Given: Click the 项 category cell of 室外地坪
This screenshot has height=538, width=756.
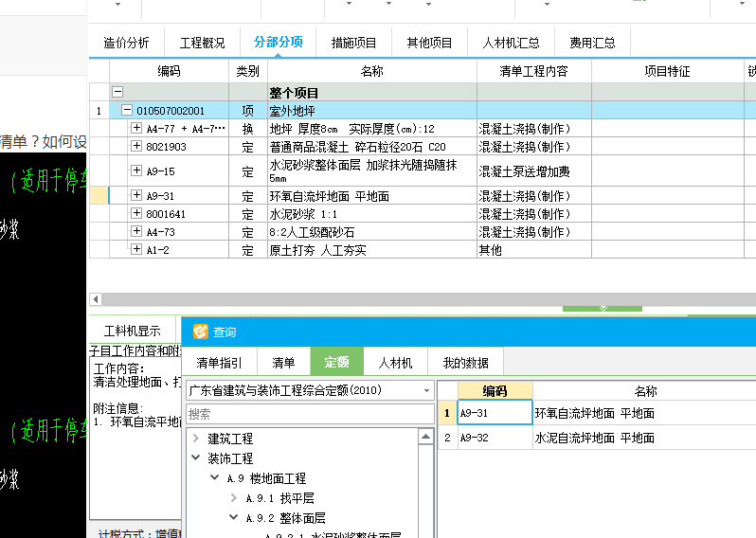Looking at the screenshot, I should [x=248, y=111].
